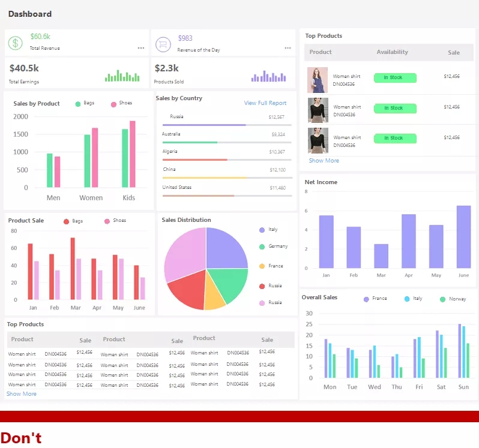Toggle Bags legend in Product Sale chart

[73, 221]
